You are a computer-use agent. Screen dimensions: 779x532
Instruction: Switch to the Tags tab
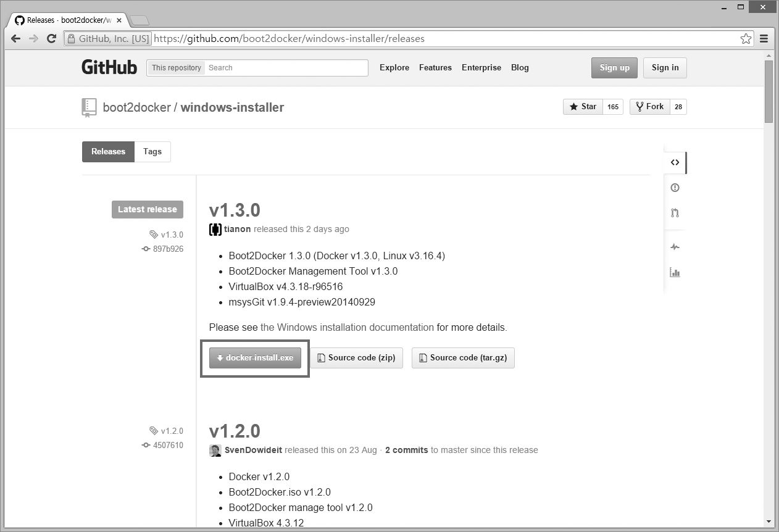152,151
